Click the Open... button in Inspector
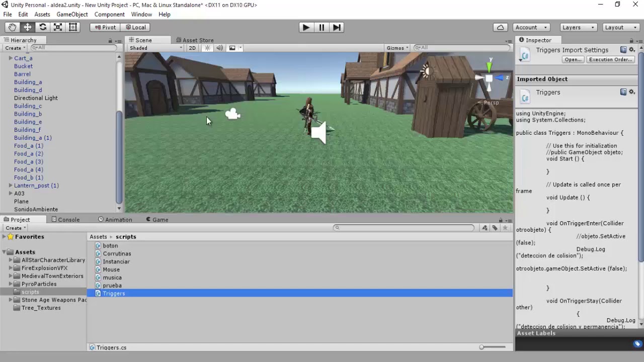This screenshot has height=362, width=644. point(573,59)
